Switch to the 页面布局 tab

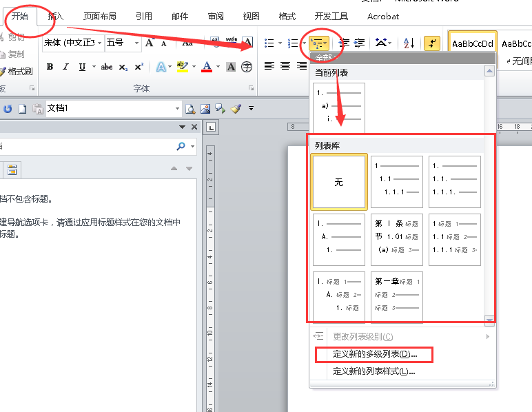pos(100,16)
